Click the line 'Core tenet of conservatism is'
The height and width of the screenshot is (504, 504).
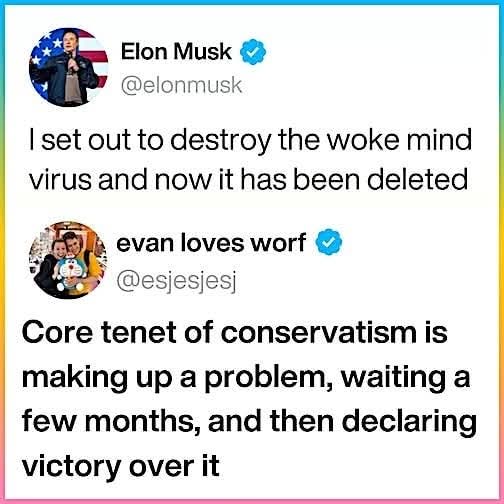[x=235, y=332]
